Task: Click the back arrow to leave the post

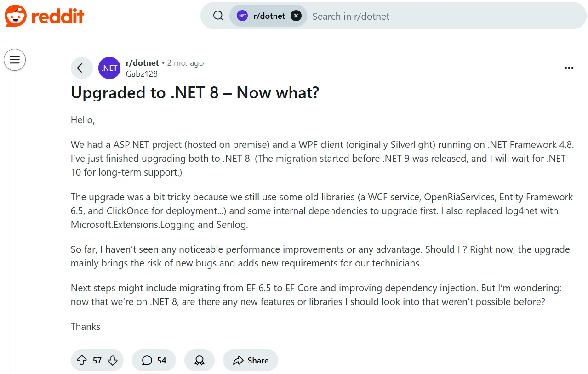Action: [81, 68]
